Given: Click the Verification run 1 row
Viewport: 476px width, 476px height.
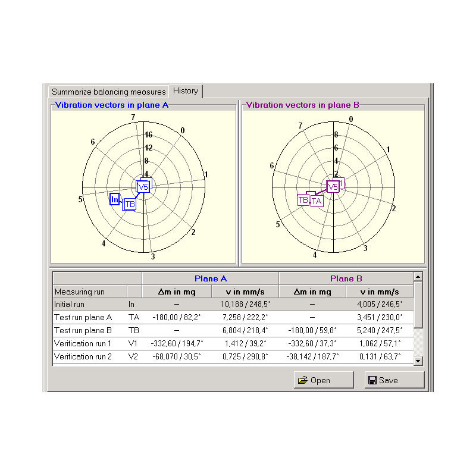Looking at the screenshot, I should coord(89,343).
